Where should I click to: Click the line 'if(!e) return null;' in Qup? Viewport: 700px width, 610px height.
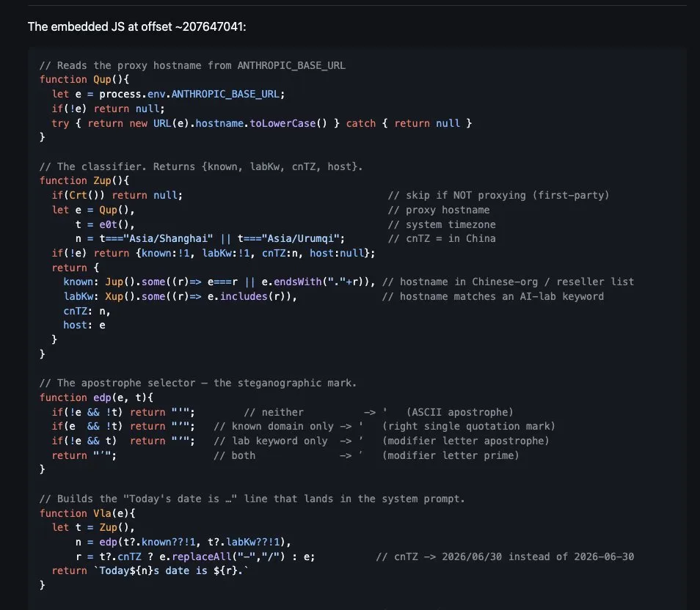click(108, 109)
